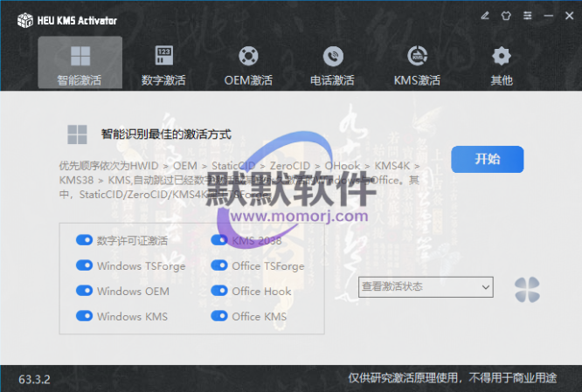Image resolution: width=582 pixels, height=392 pixels.
Task: Open the 电话激活 phone icon
Action: 332,56
